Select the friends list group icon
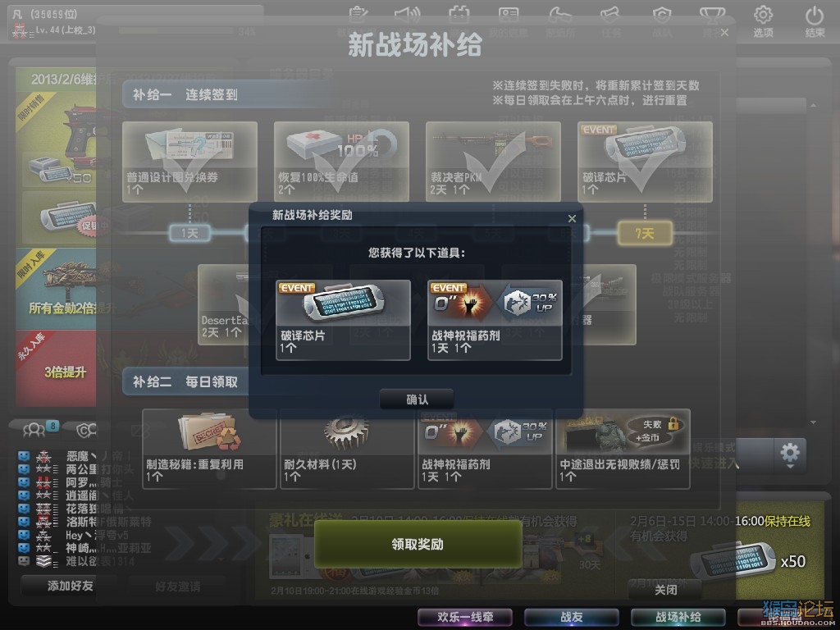The height and width of the screenshot is (630, 840). (x=34, y=429)
